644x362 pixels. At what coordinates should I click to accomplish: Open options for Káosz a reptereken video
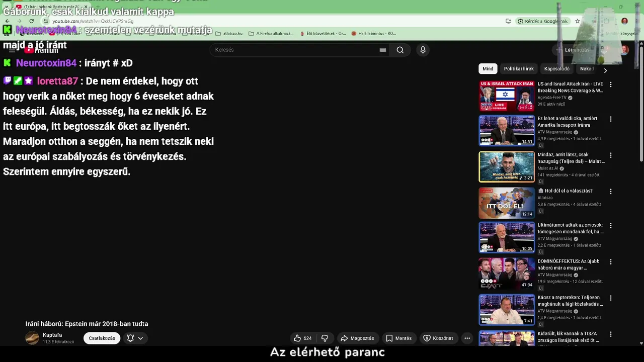tap(611, 298)
